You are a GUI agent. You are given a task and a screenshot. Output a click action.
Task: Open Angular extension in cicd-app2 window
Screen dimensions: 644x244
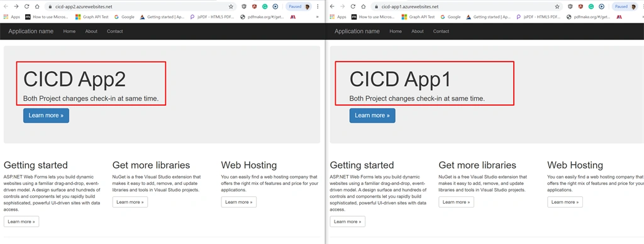[255, 6]
